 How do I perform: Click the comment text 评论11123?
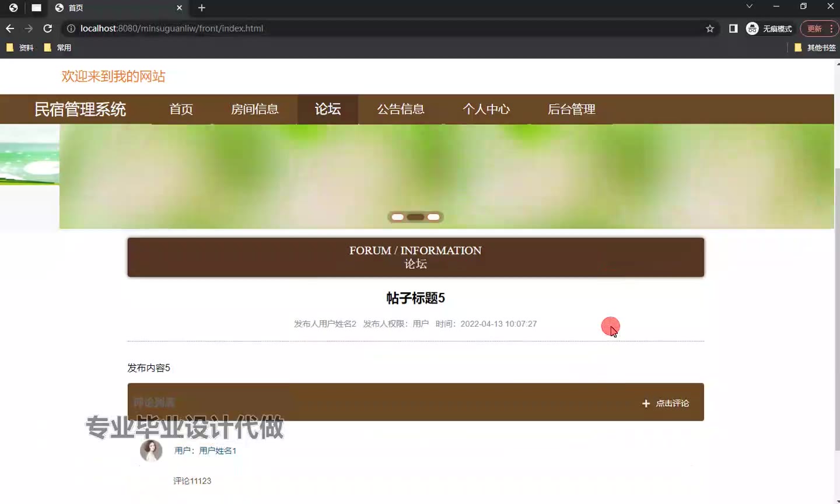pyautogui.click(x=192, y=481)
